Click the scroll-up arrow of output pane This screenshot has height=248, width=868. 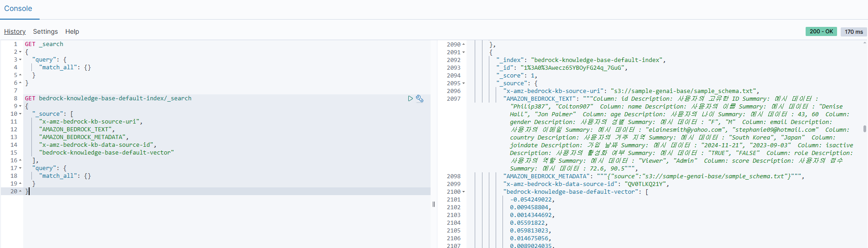(x=864, y=43)
